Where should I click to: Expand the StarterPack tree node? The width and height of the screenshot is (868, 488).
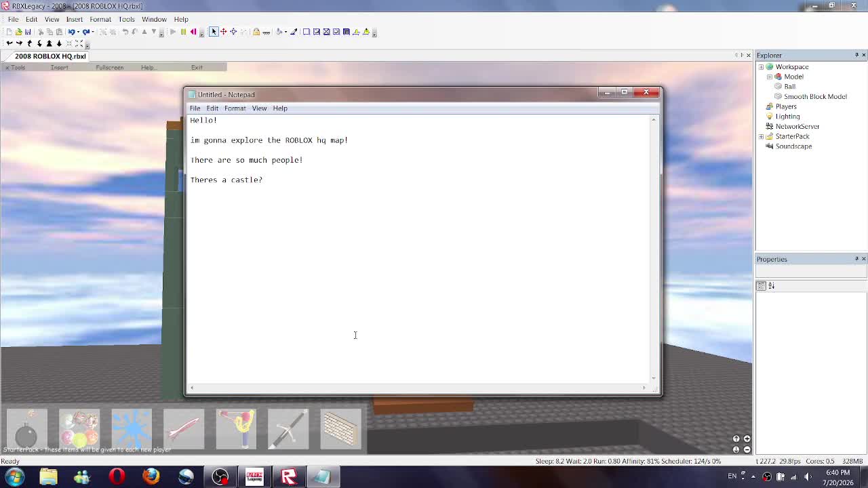coord(761,136)
